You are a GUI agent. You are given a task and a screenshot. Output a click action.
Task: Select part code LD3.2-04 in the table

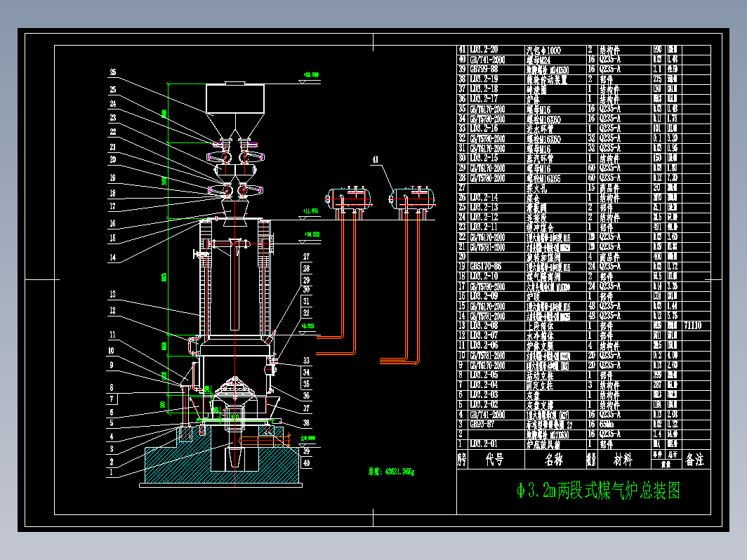pos(484,385)
